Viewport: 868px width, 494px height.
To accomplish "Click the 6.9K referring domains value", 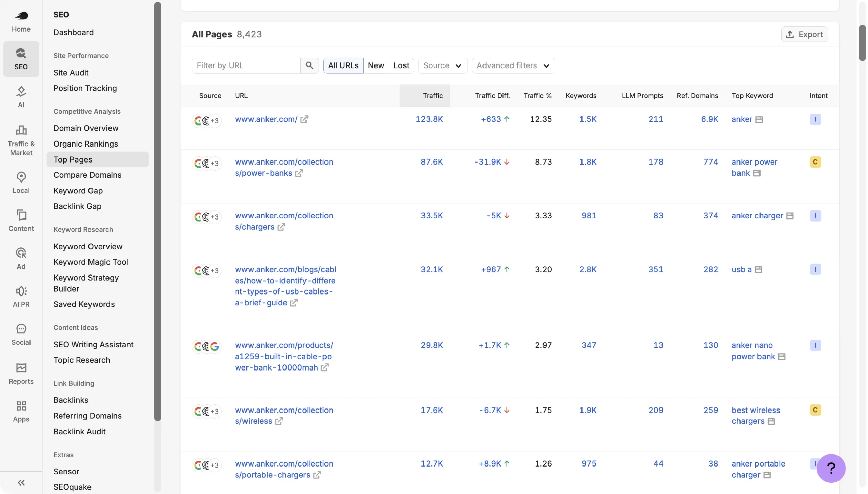I will [x=709, y=119].
